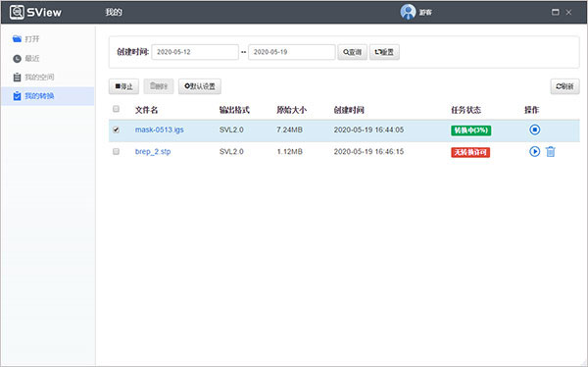Click SVL2.0 format in brep_2.stp row

[x=231, y=151]
